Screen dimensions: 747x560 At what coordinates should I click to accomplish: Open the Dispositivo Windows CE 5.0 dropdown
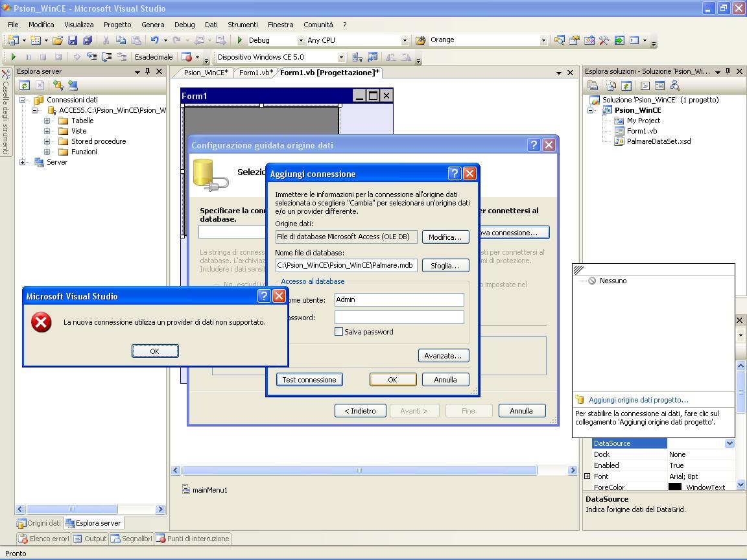341,57
